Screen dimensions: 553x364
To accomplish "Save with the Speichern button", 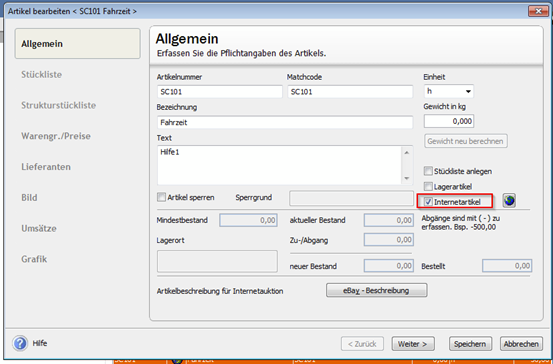I will (470, 344).
